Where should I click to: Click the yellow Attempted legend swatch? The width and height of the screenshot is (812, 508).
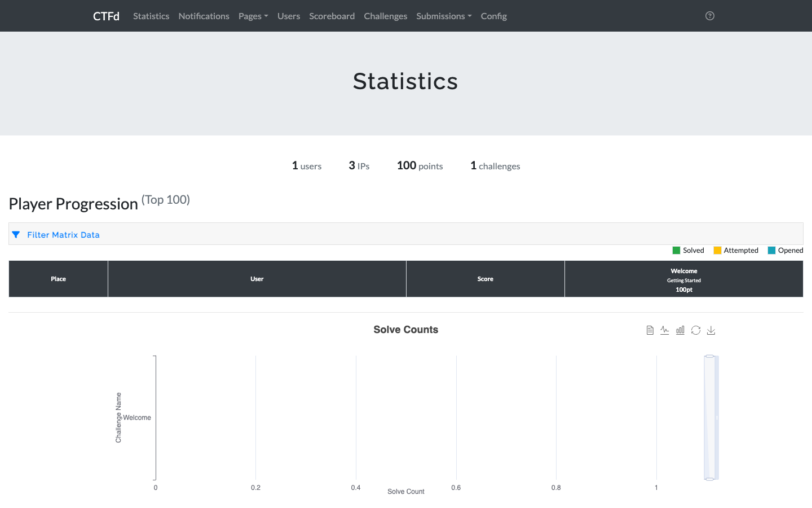717,251
